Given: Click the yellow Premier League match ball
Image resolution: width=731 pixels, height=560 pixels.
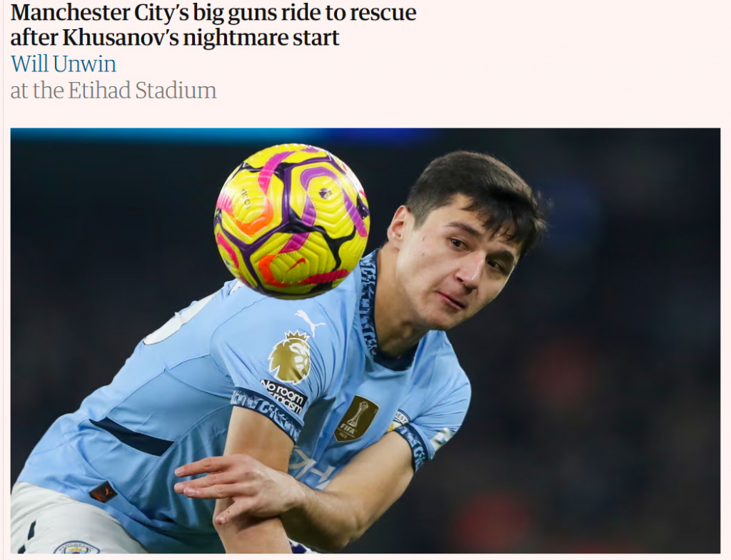Looking at the screenshot, I should coord(292,221).
